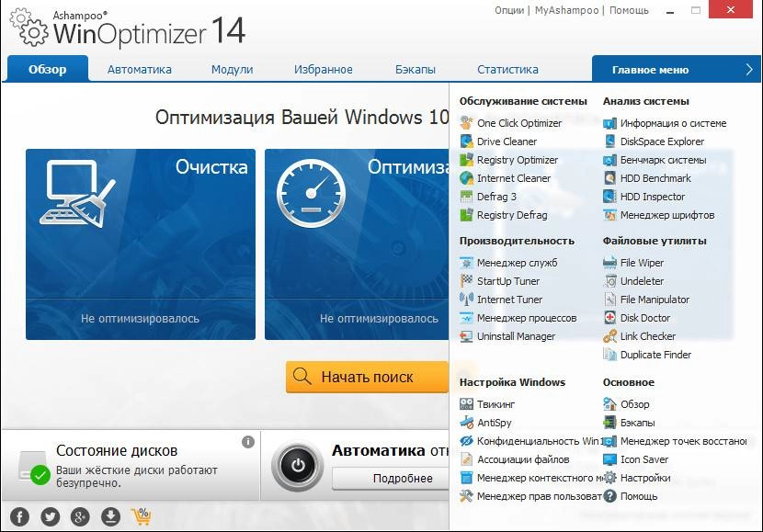Open the Менеджер служб icon
Screen dimensions: 763x532
(466, 263)
